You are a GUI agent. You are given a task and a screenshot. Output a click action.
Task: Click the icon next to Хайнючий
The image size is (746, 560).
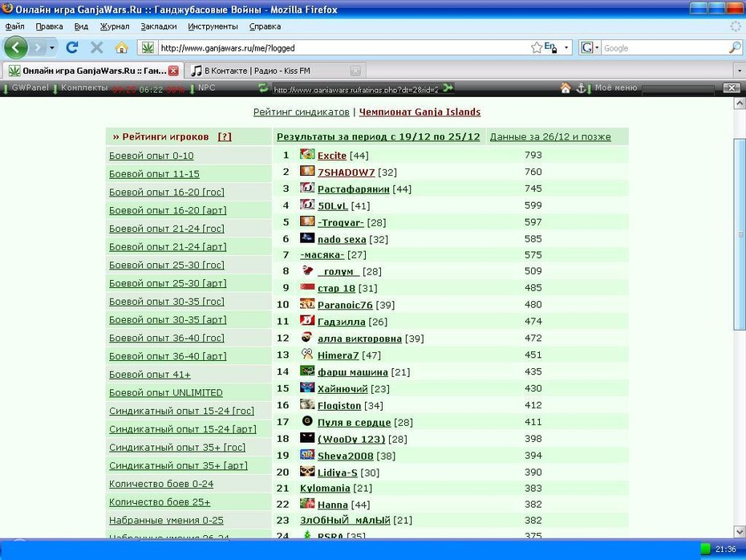307,388
